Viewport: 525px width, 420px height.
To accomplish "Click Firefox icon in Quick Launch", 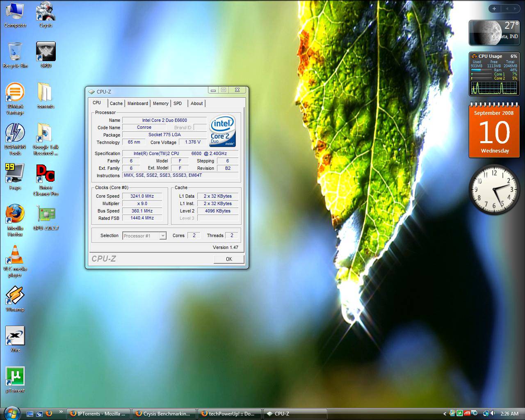I will pos(49,413).
